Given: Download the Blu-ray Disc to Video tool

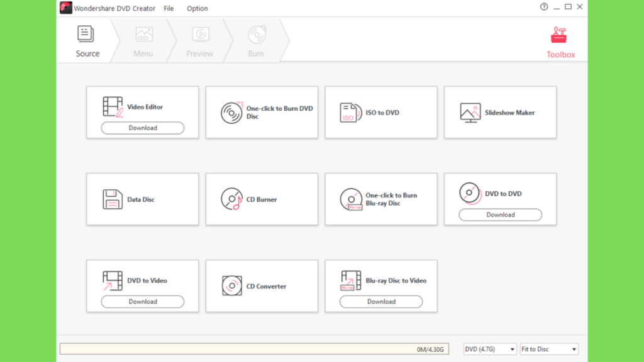Looking at the screenshot, I should 381,302.
